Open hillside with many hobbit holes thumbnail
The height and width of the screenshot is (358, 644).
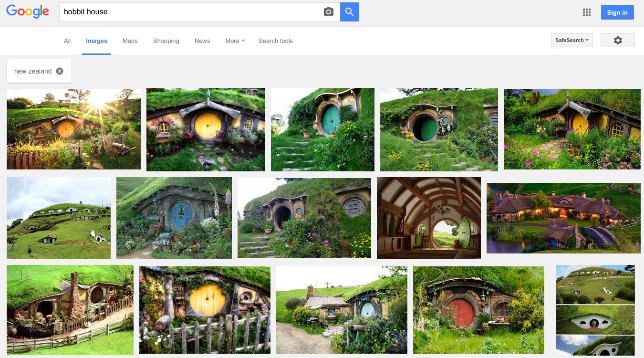coord(59,218)
